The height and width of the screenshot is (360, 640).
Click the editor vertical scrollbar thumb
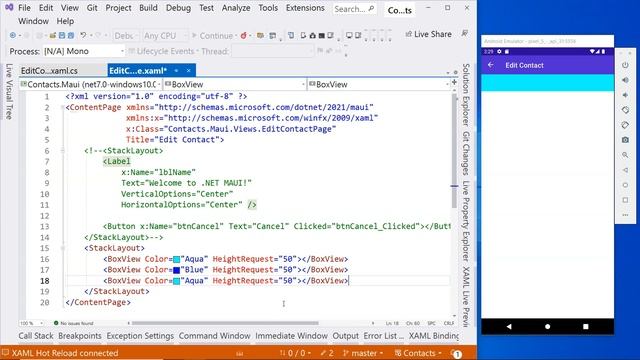coord(454,152)
